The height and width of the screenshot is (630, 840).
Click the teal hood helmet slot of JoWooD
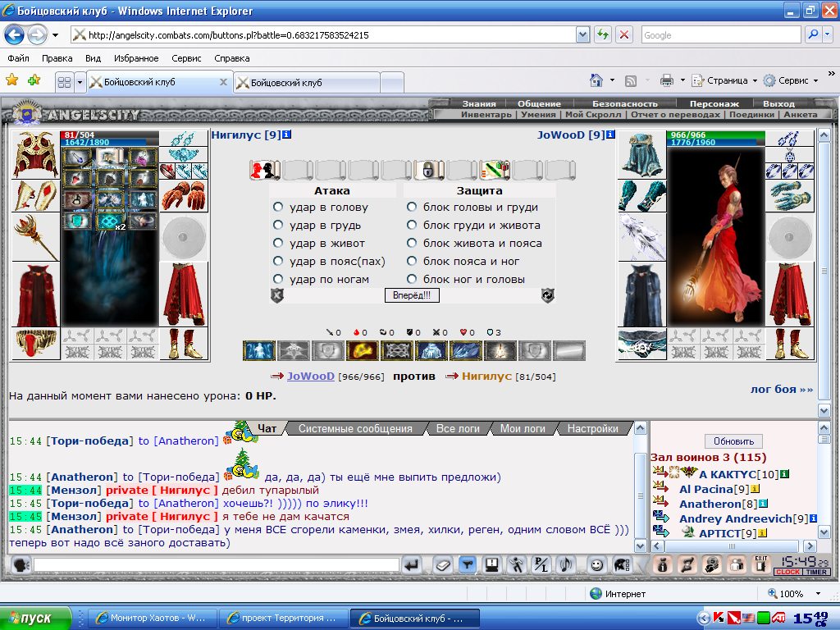(x=641, y=154)
